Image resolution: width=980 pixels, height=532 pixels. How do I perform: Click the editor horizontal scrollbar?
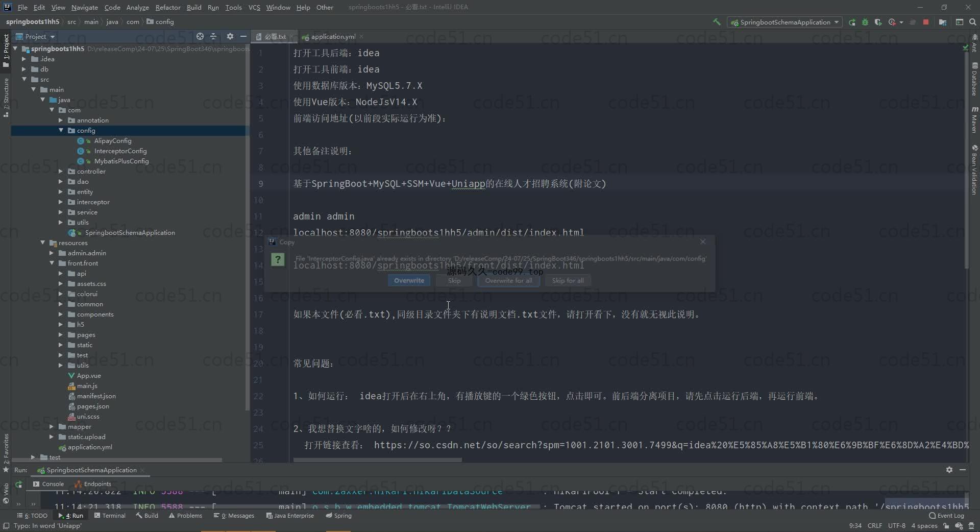[377, 460]
